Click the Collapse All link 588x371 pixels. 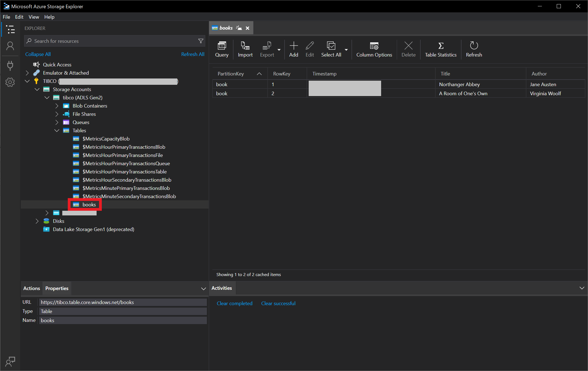click(38, 54)
